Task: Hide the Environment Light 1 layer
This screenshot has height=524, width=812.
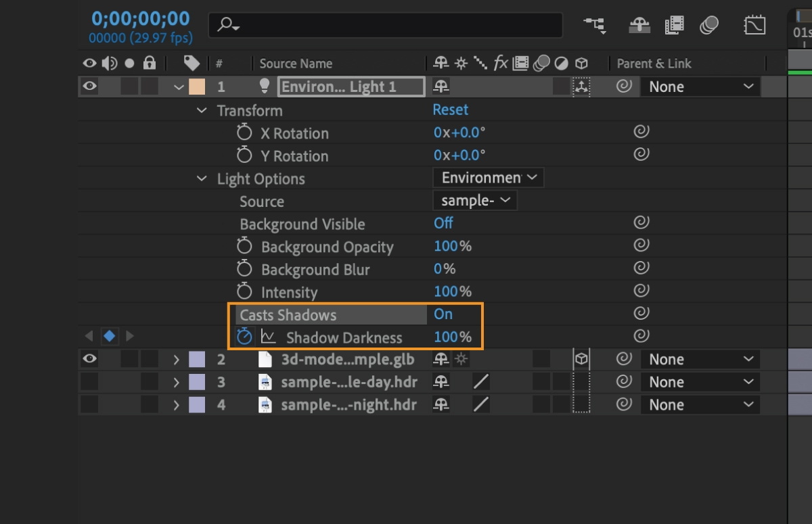Action: coord(89,87)
